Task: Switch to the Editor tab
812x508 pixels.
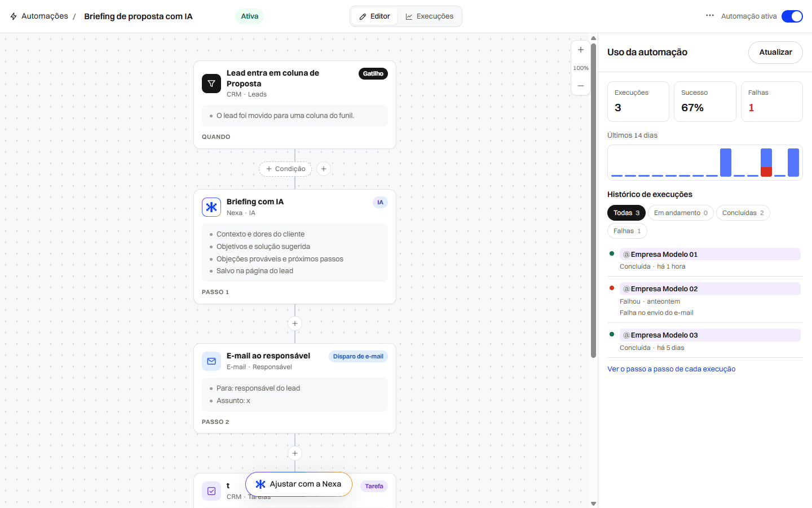Action: pos(375,16)
